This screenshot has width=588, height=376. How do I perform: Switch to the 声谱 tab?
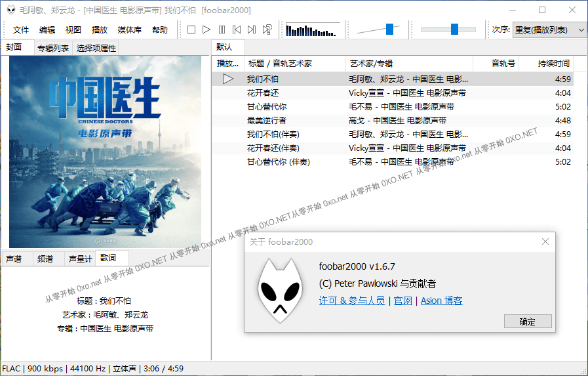(x=17, y=259)
